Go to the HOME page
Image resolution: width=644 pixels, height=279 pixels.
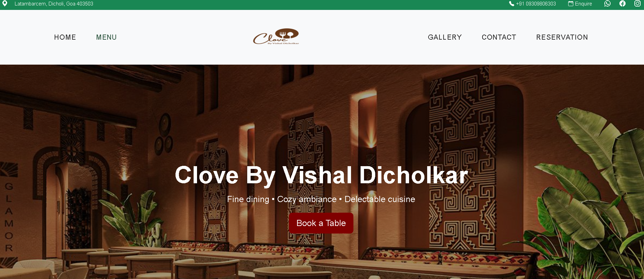pos(65,37)
